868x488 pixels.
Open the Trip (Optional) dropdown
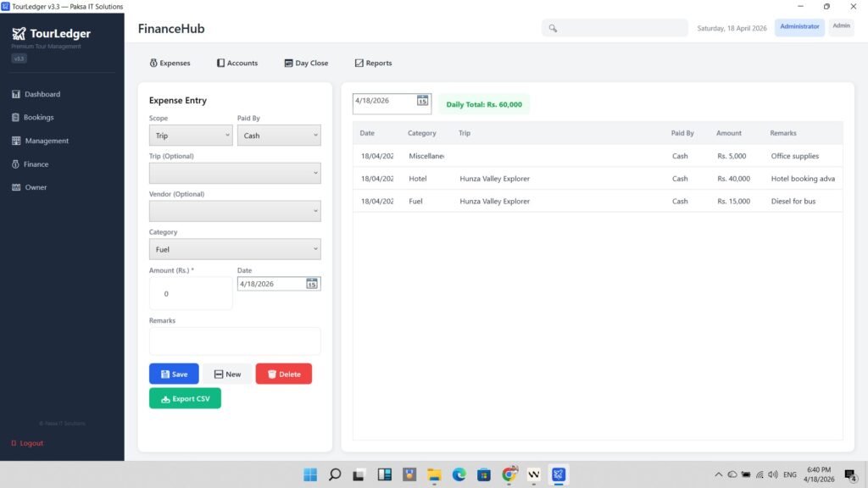[235, 173]
